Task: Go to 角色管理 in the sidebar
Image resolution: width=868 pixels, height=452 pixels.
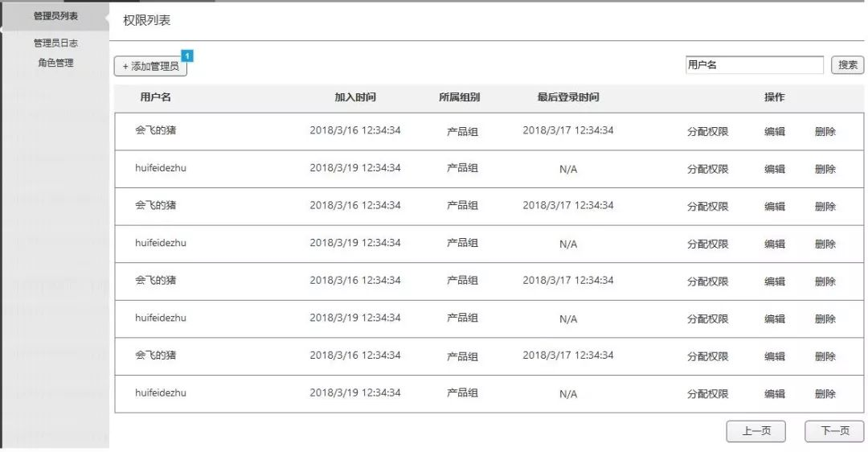Action: click(x=55, y=63)
